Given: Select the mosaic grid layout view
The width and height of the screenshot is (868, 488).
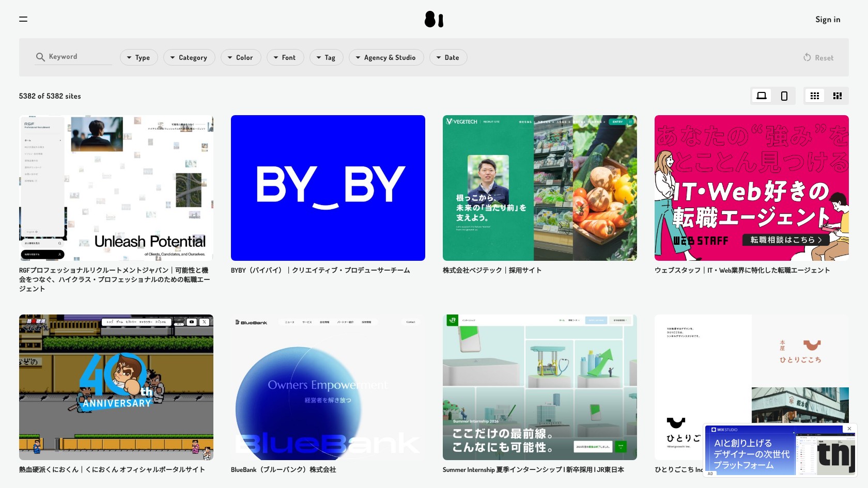Looking at the screenshot, I should (838, 96).
